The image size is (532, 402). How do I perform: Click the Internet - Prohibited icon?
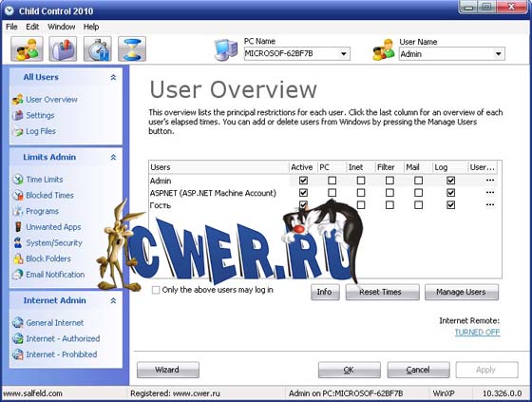point(18,354)
